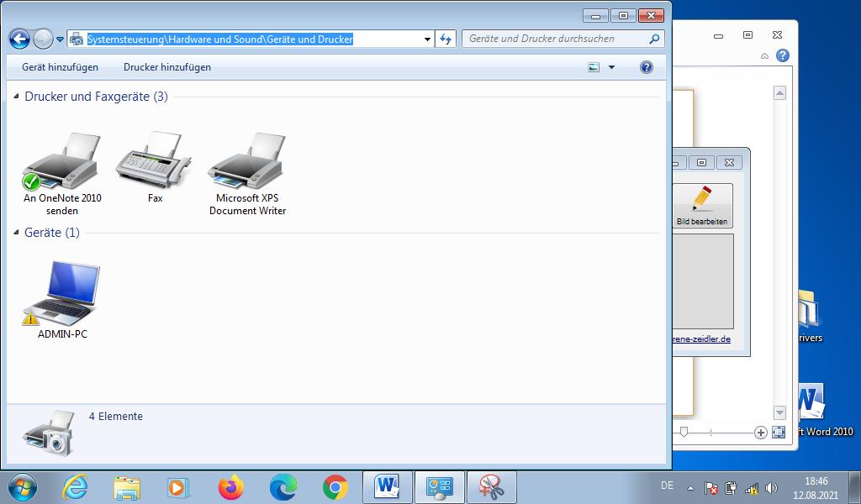Open Windows Explorer from the taskbar
The image size is (861, 504).
[x=127, y=487]
